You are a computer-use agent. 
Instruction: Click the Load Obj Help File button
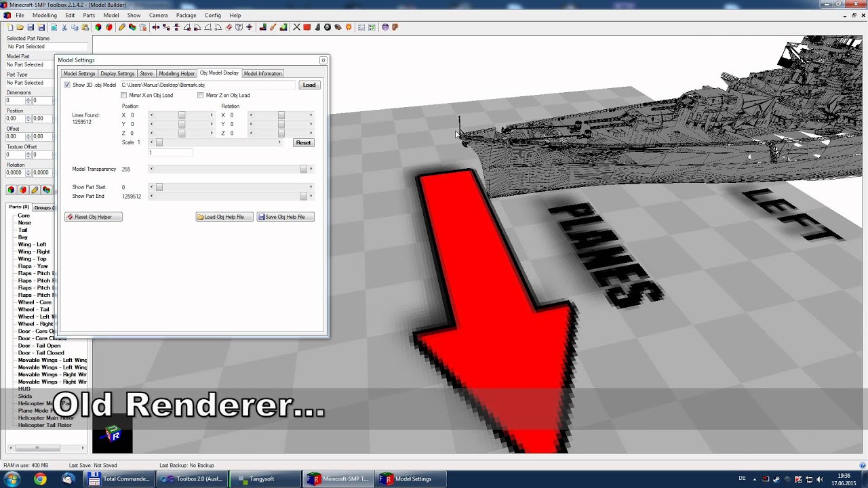(224, 217)
